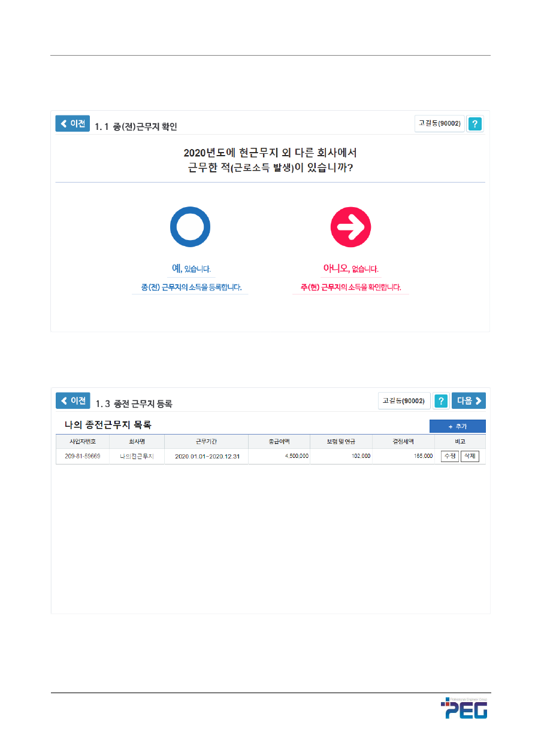The image size is (535, 756).
Task: Click the PEG logo in the footer
Action: [464, 709]
